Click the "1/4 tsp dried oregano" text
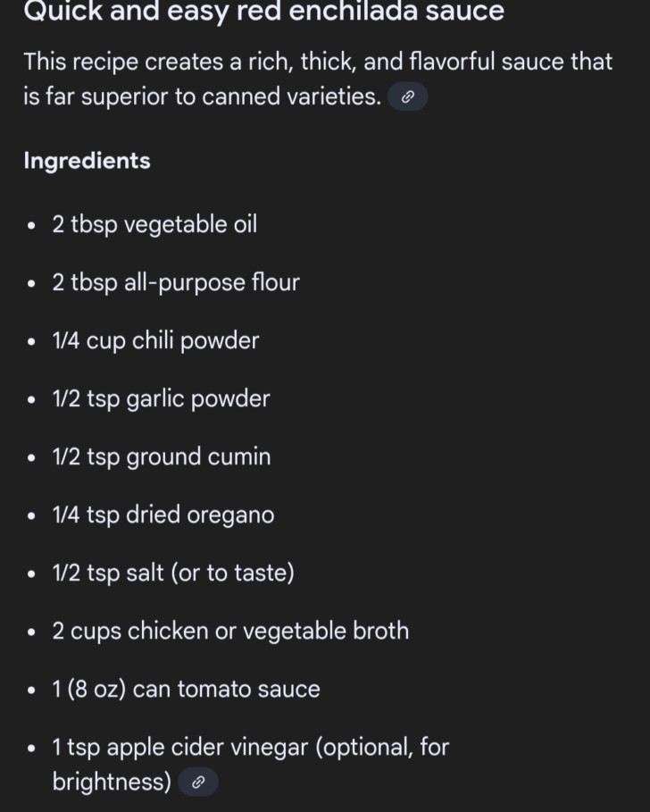The width and height of the screenshot is (650, 812). click(163, 515)
